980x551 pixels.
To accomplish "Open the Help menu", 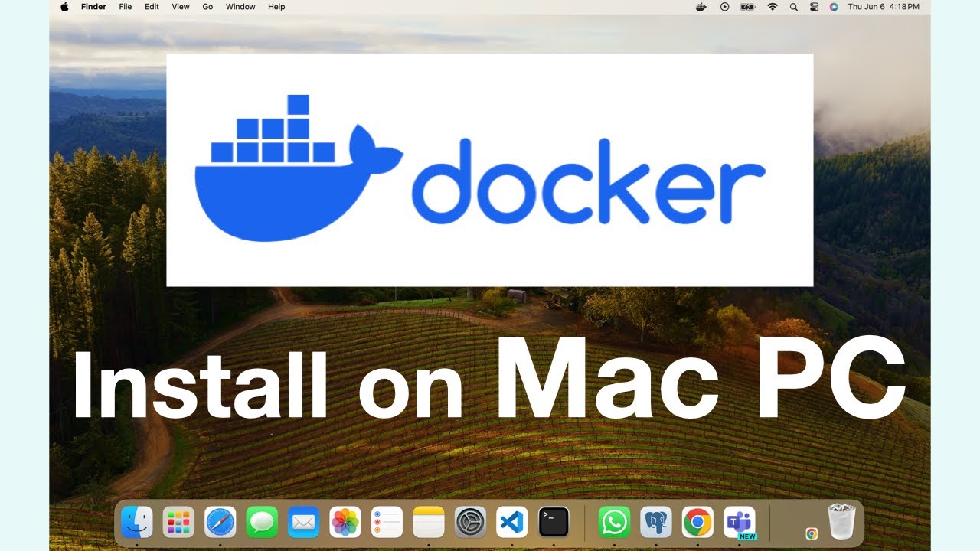I will tap(276, 7).
